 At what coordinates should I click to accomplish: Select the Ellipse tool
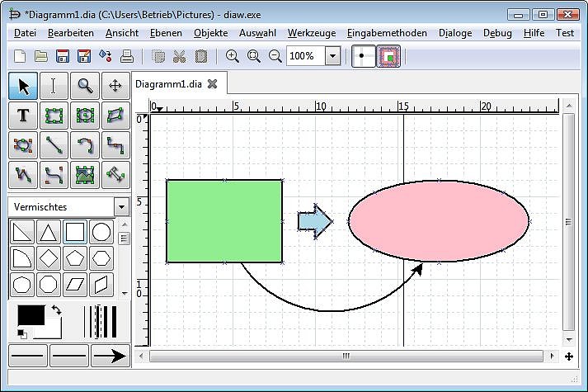tap(85, 116)
